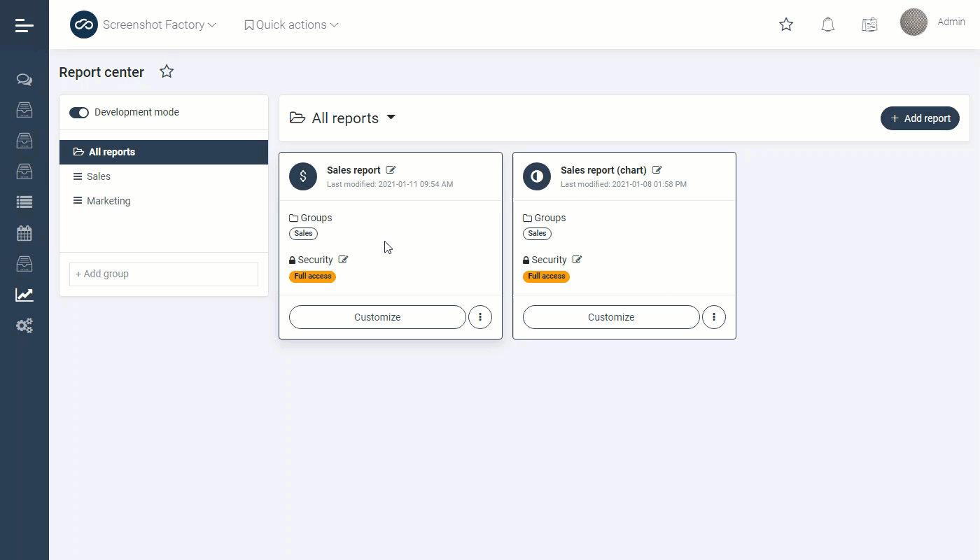Toggle Development mode switch
The width and height of the screenshot is (980, 560).
pyautogui.click(x=79, y=113)
